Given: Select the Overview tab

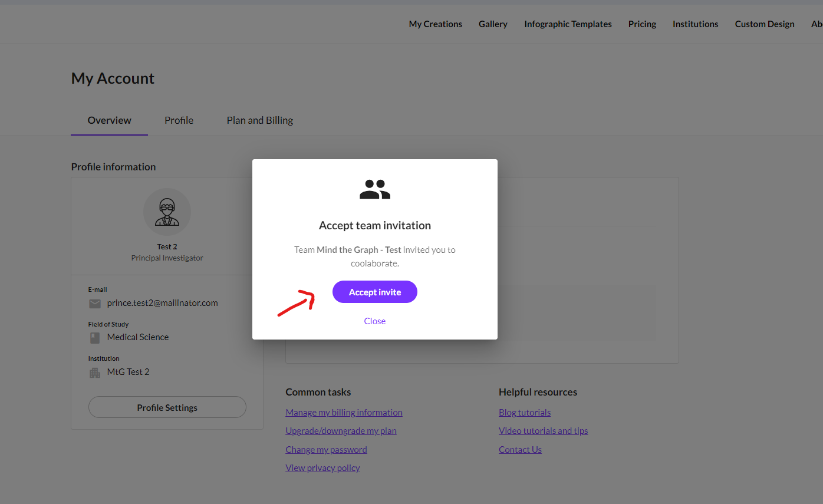Looking at the screenshot, I should click(110, 120).
